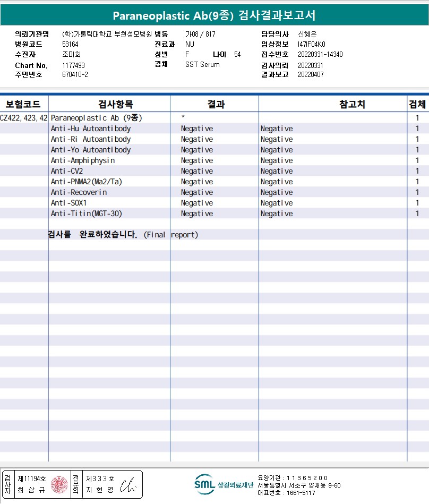Select the Anti-Yo Autoantibody row

point(214,150)
